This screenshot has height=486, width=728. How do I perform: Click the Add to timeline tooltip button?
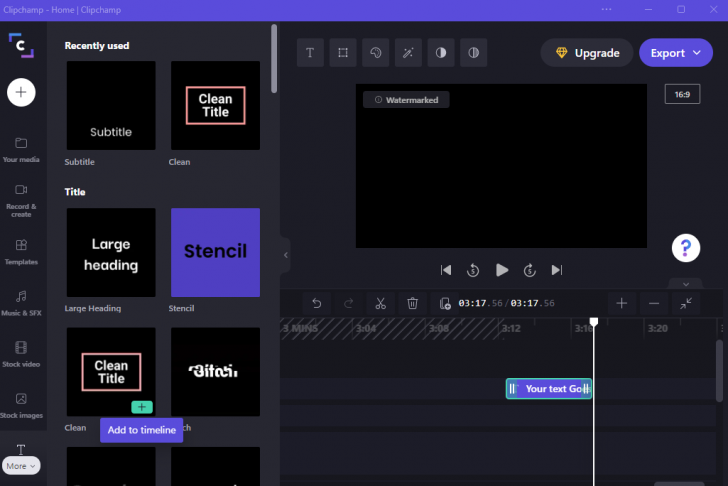(142, 430)
